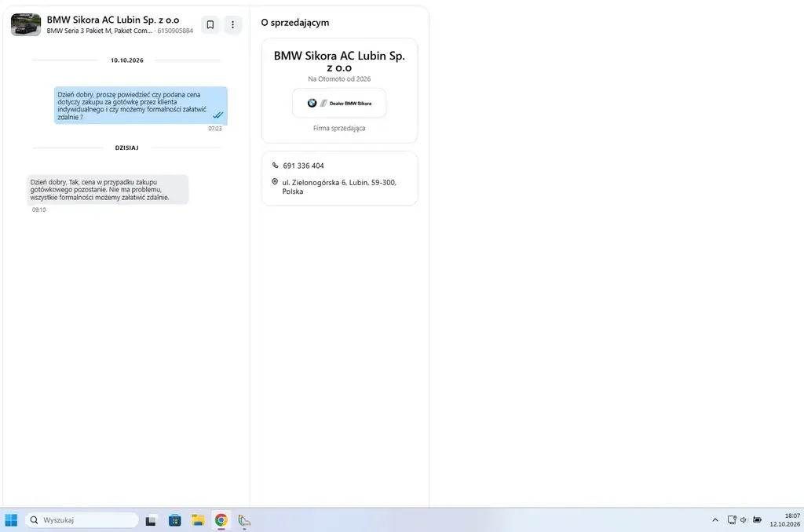Click the location pin beside the address
The width and height of the screenshot is (804, 532).
pyautogui.click(x=275, y=182)
